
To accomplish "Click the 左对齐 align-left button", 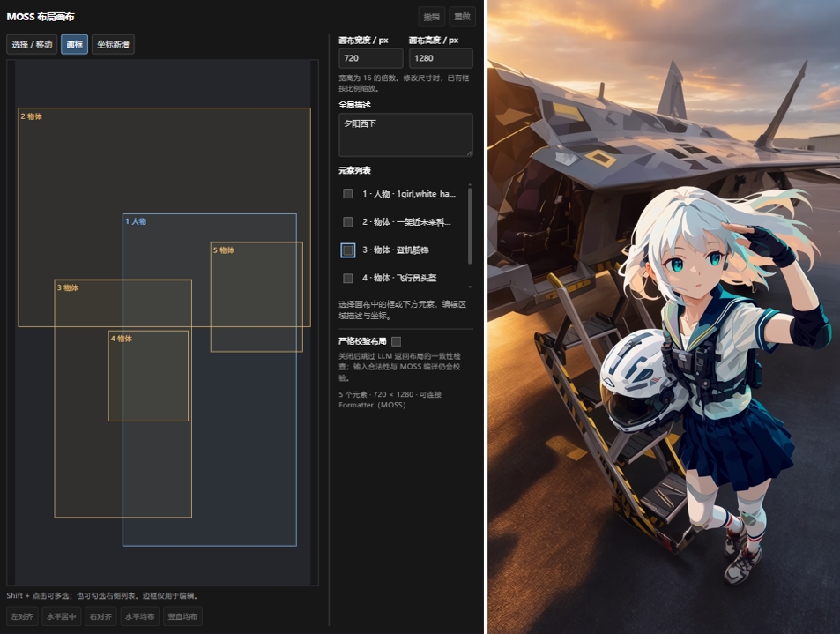I will 22,616.
